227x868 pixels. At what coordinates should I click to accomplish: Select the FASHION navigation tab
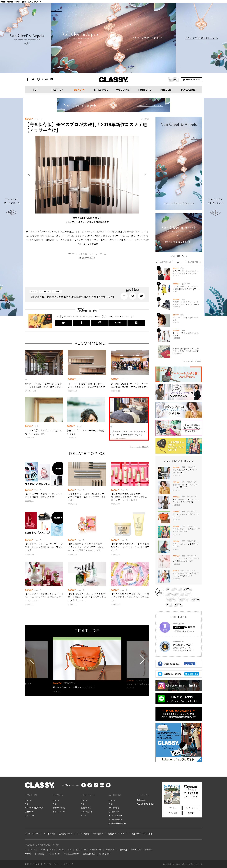[58, 90]
